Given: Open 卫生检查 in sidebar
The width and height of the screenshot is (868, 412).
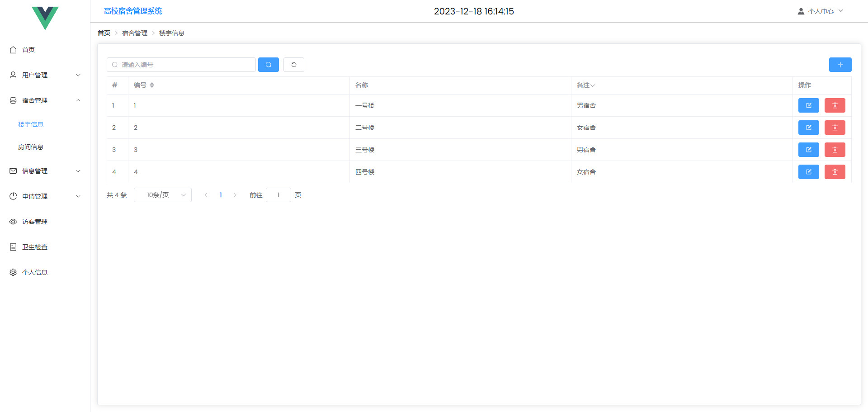Looking at the screenshot, I should 35,247.
